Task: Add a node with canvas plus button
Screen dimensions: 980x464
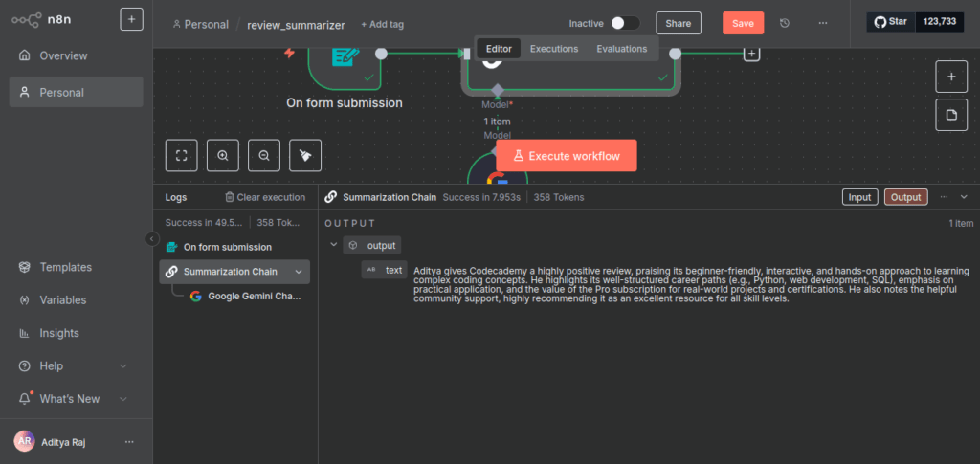Action: pos(950,76)
